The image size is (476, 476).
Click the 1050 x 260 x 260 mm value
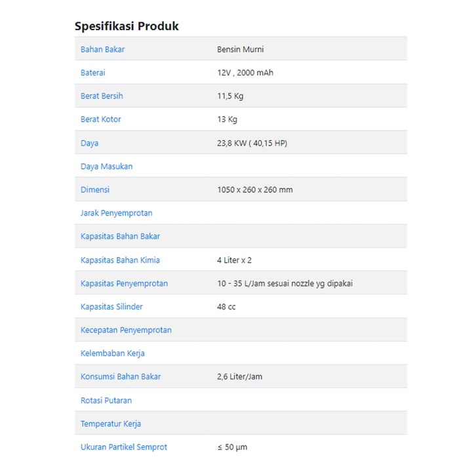tap(254, 189)
